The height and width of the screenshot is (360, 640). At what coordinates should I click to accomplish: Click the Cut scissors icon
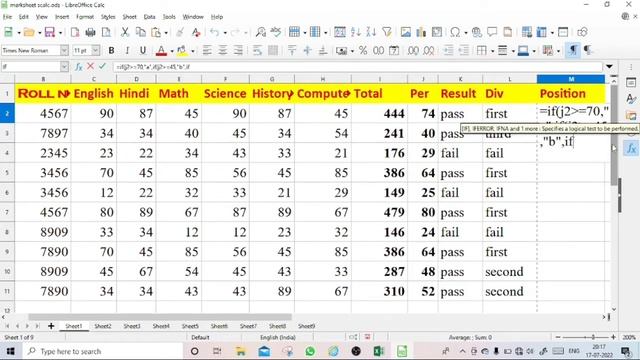(x=125, y=32)
